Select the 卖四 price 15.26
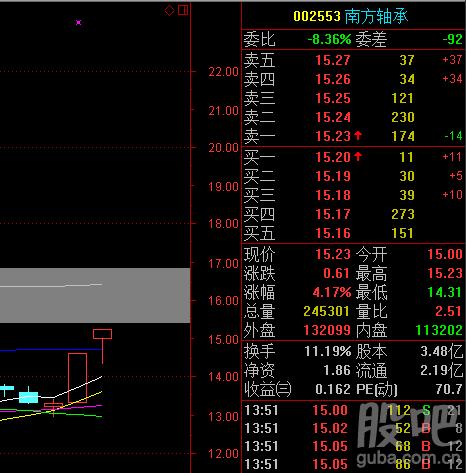Viewport: 466px width, 473px height. (333, 79)
